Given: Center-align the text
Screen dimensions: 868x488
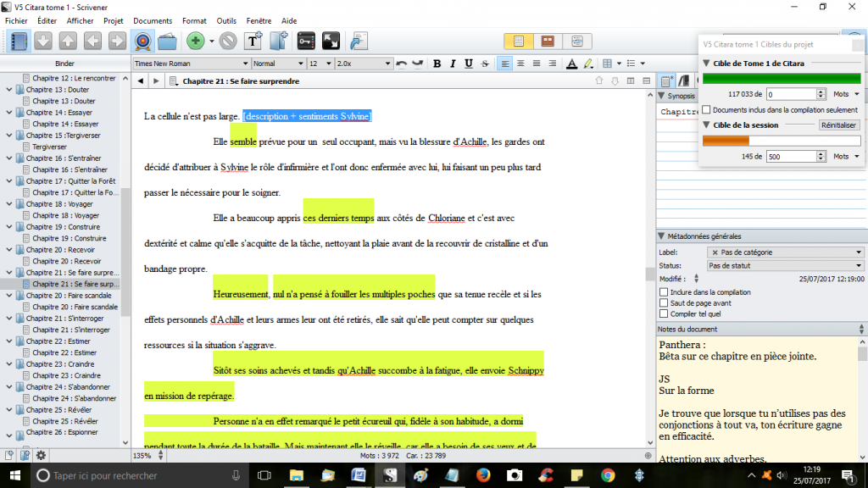Looking at the screenshot, I should [x=520, y=64].
